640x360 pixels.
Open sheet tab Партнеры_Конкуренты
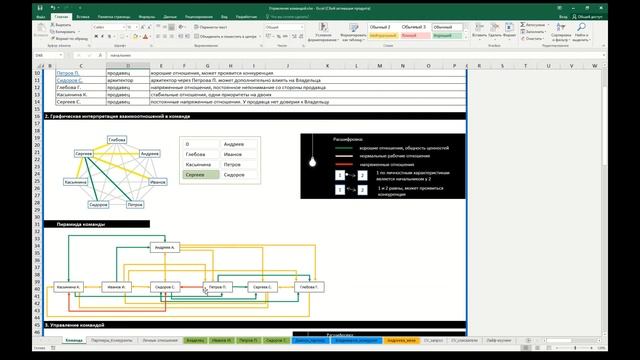point(111,340)
